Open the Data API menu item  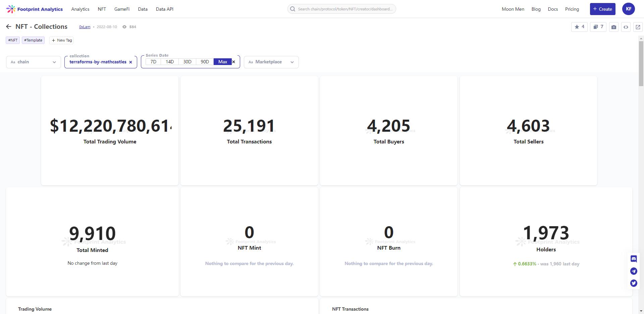164,9
